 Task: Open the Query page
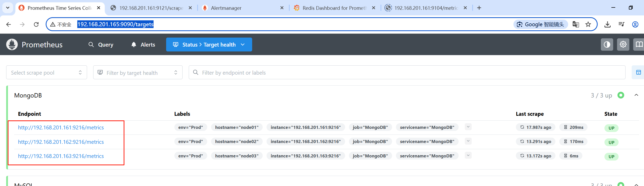[x=101, y=45]
